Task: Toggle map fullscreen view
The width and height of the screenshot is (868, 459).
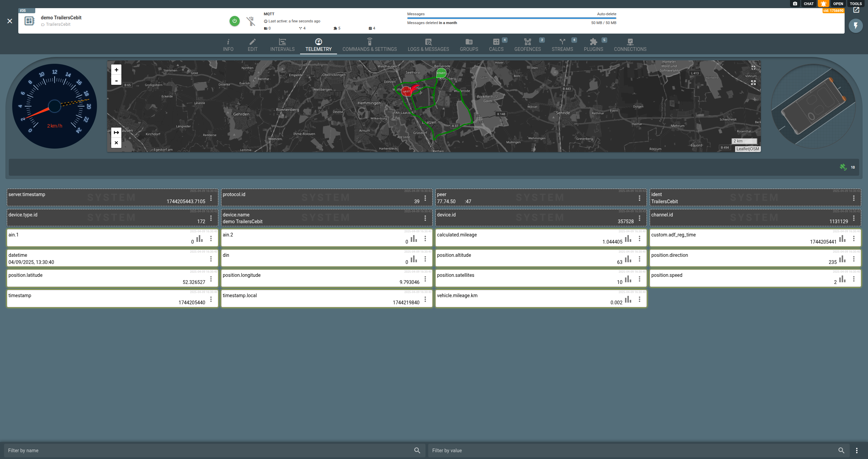Action: (753, 68)
